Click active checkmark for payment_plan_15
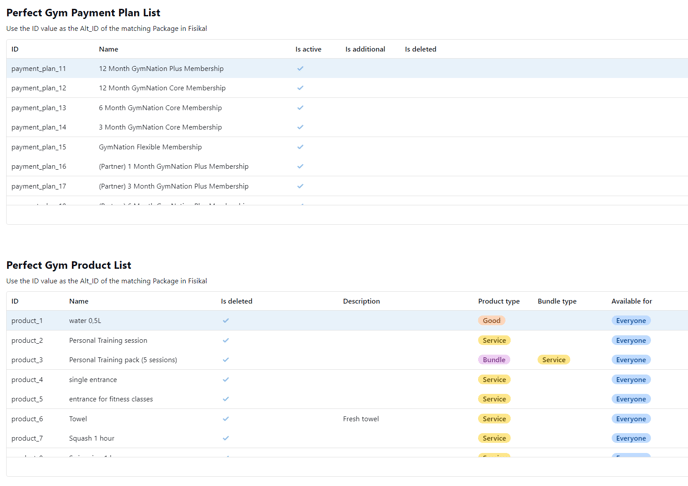This screenshot has height=486, width=688. click(x=300, y=147)
